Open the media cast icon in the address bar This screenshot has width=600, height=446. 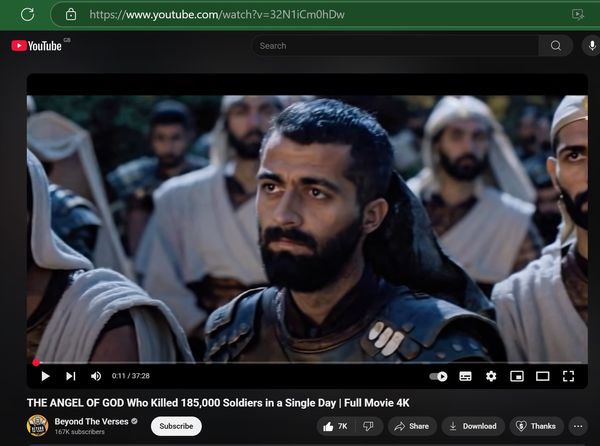577,15
